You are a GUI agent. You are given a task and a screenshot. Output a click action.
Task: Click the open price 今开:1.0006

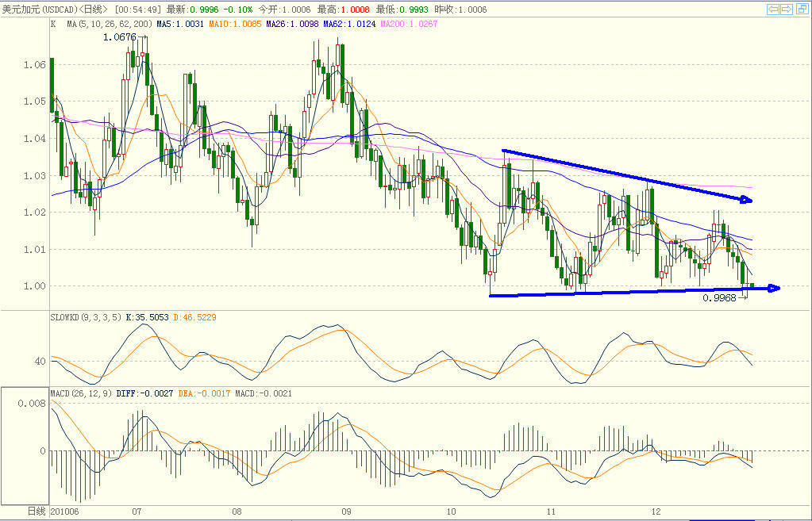[x=284, y=10]
